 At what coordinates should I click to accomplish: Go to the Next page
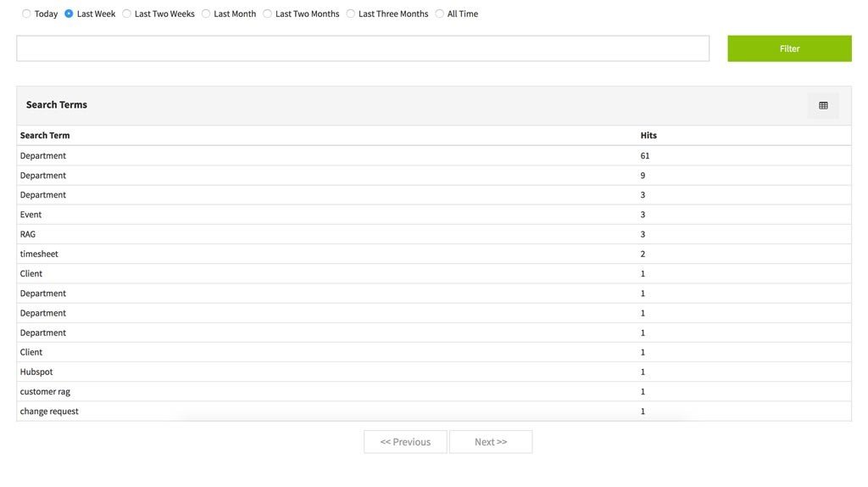click(x=491, y=442)
